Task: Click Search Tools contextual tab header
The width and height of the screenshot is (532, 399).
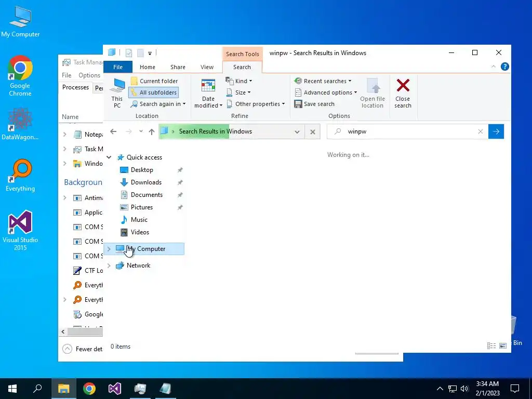Action: pyautogui.click(x=242, y=54)
